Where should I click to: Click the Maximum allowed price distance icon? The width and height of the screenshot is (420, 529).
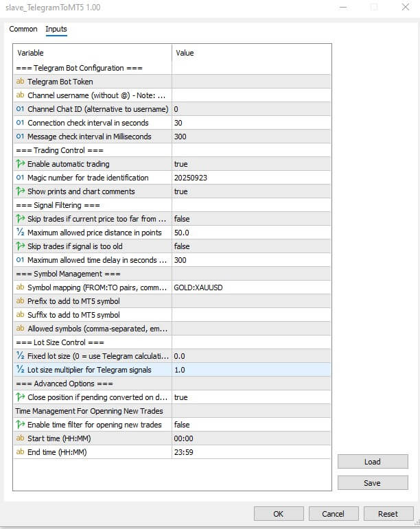pyautogui.click(x=20, y=233)
